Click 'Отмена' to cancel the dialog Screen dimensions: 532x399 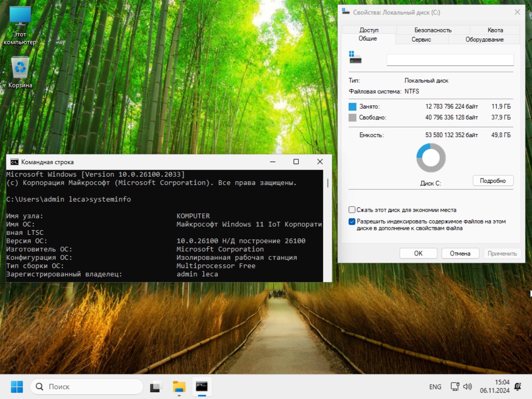coord(460,254)
